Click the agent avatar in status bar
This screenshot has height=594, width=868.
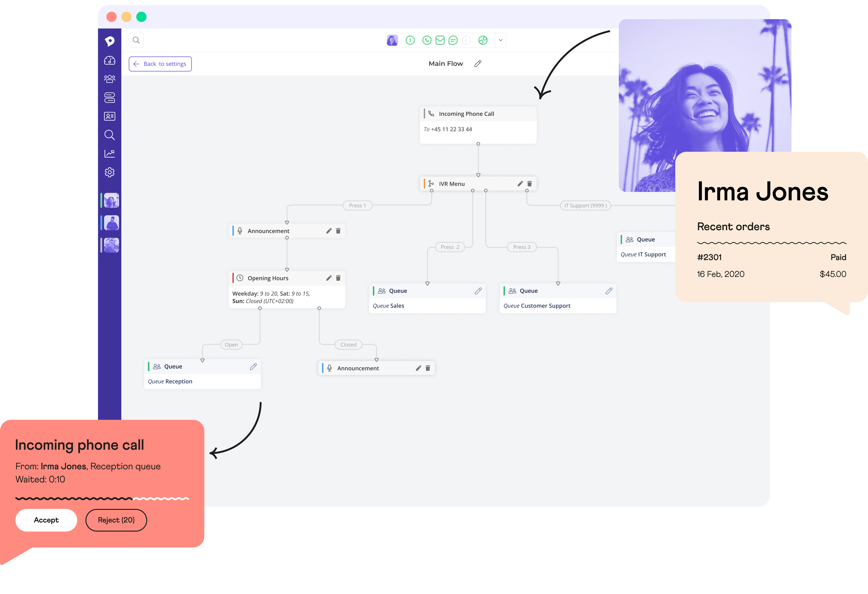[392, 40]
